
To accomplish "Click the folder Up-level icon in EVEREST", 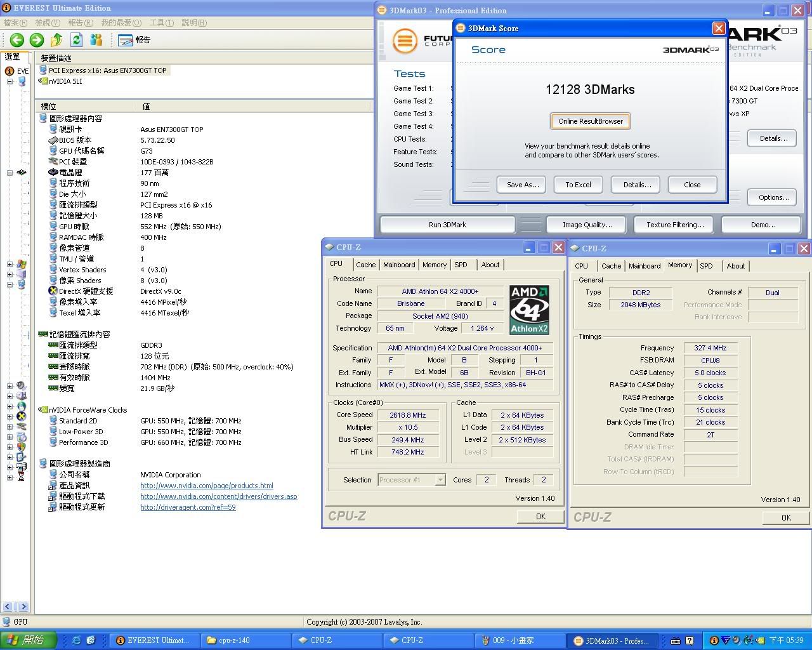I will pos(56,40).
